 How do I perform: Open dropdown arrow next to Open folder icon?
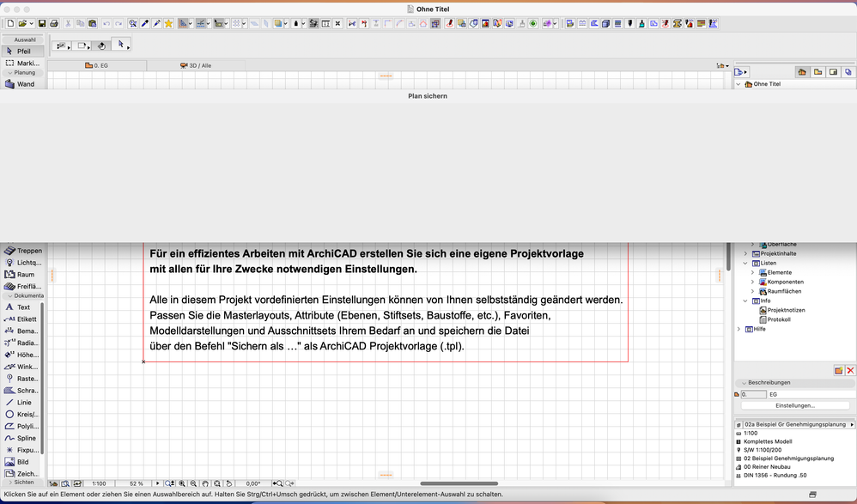click(x=32, y=23)
